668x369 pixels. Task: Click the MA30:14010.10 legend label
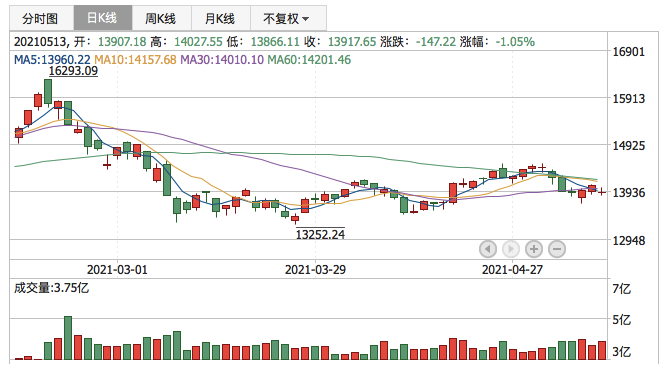[222, 60]
